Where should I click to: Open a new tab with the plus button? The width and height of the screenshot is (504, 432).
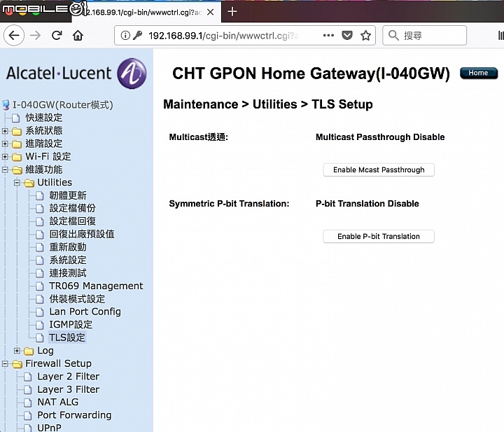tap(232, 12)
